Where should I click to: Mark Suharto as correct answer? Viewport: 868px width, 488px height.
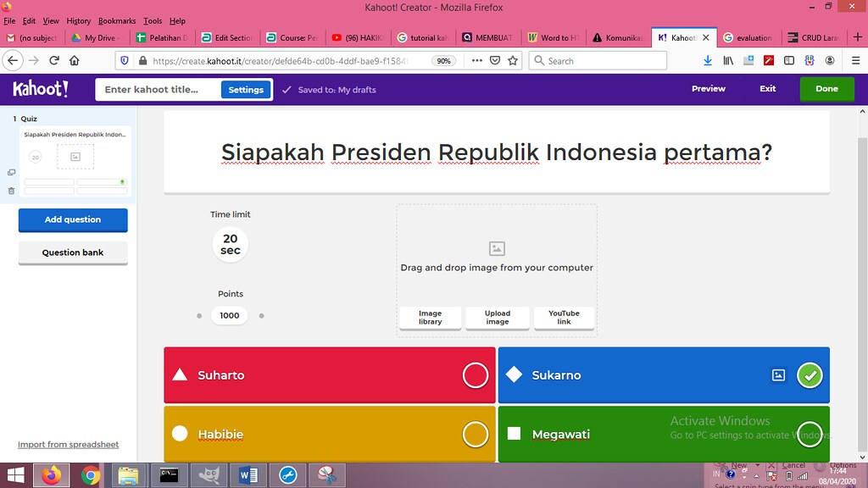[x=475, y=375]
